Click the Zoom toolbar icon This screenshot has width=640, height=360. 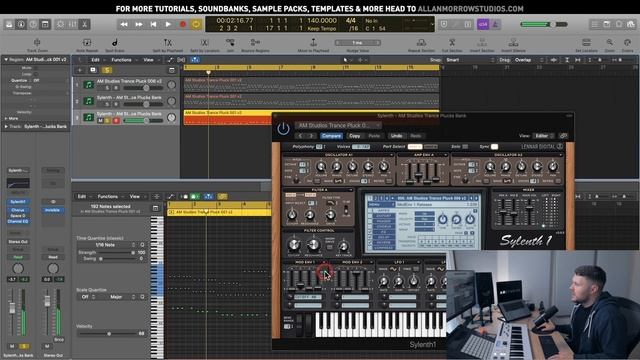click(x=609, y=42)
